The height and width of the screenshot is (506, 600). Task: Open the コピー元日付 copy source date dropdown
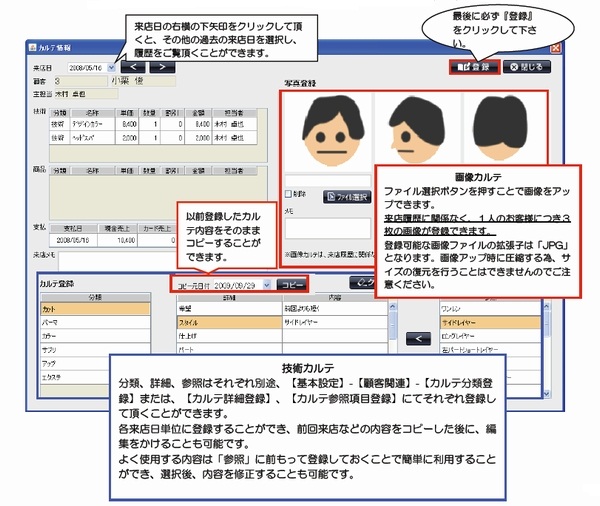[x=267, y=285]
